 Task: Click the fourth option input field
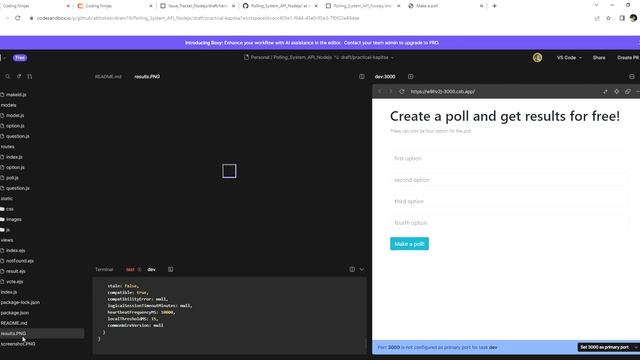click(x=509, y=223)
